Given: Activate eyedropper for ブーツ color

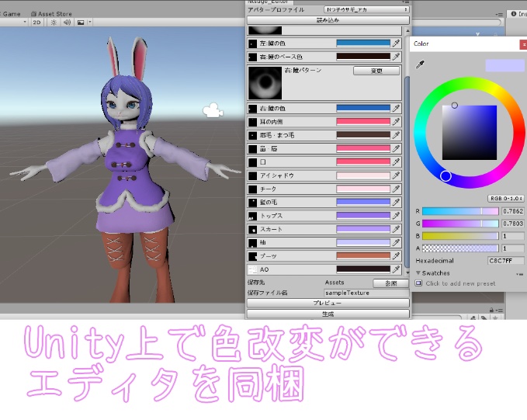Looking at the screenshot, I should click(x=397, y=256).
